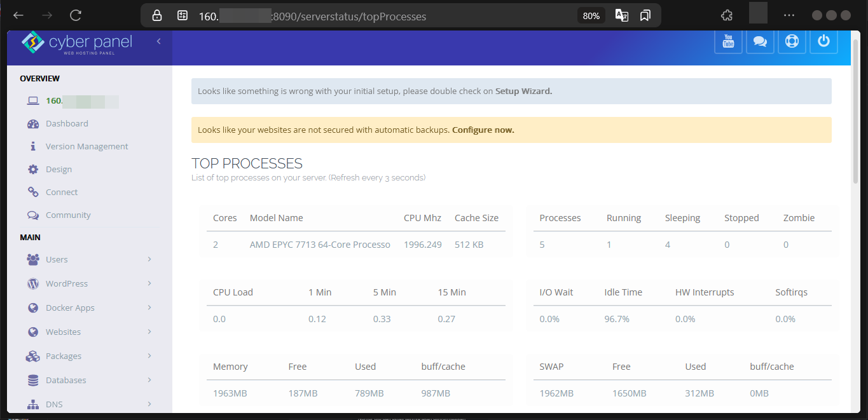Click the 80% zoom level indicator
This screenshot has height=420, width=868.
[x=591, y=16]
